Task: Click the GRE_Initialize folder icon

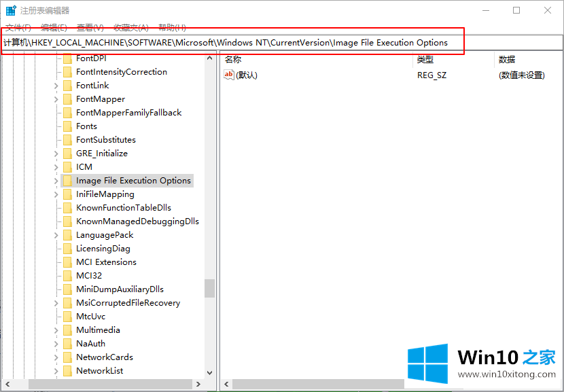Action: [67, 154]
